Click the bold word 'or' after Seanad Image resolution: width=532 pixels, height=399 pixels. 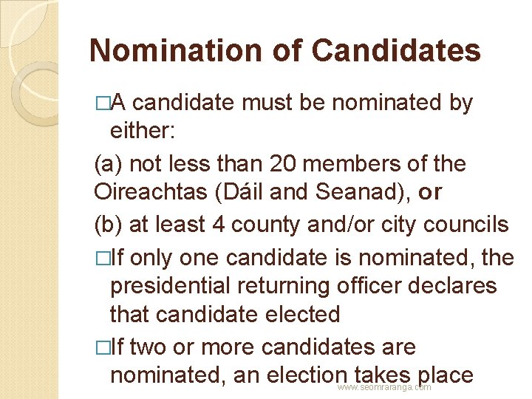click(430, 192)
